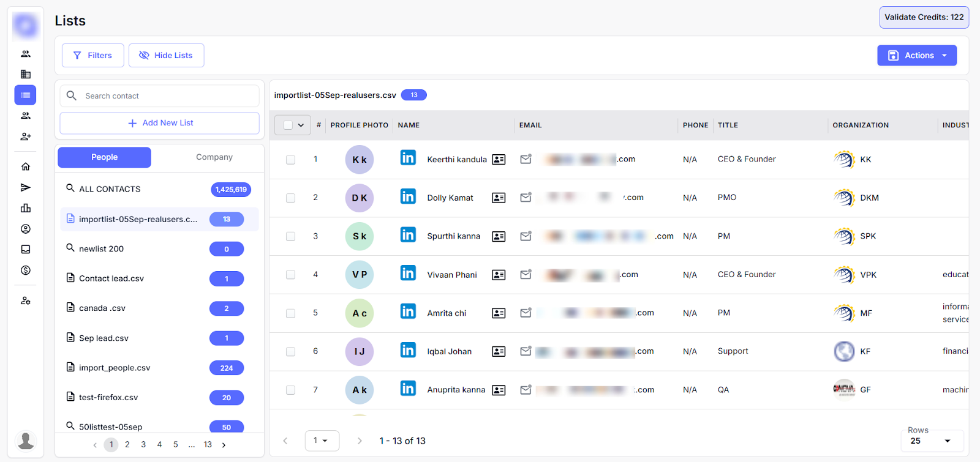
Task: Expand the Actions dropdown menu
Action: coord(917,55)
